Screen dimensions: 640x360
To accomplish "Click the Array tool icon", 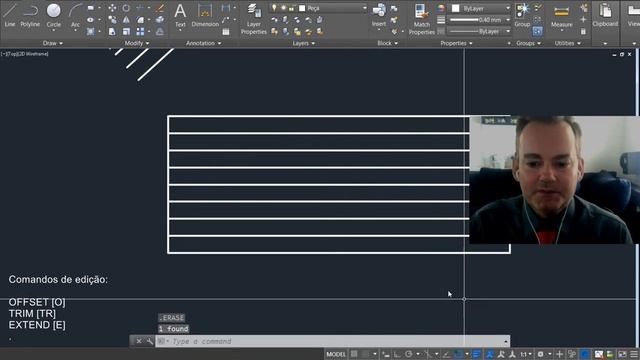I will (x=140, y=31).
